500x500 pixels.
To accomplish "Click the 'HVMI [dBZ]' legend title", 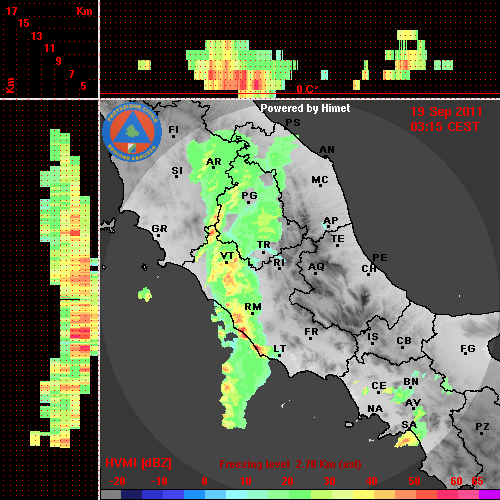I will pyautogui.click(x=138, y=463).
